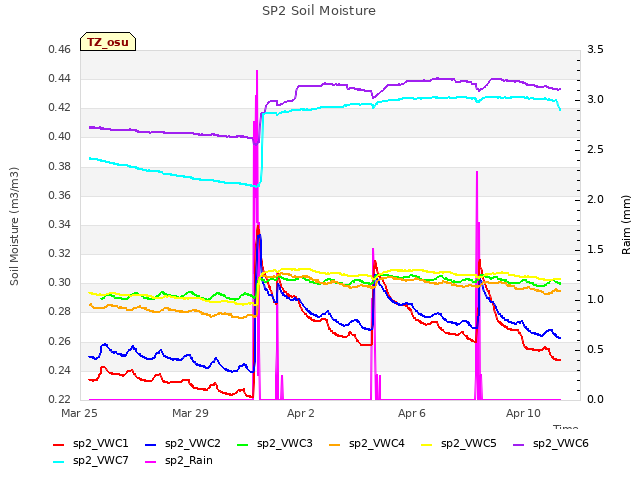The height and width of the screenshot is (480, 640).
Task: Click the Apr 6 x-axis tick label
Action: click(x=412, y=413)
